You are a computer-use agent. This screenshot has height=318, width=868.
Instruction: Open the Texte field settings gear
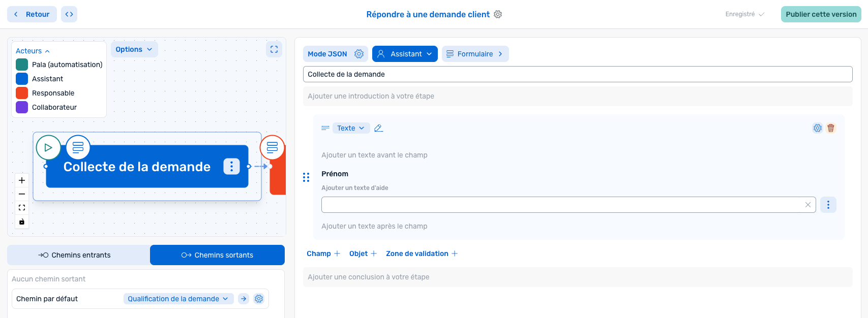click(818, 128)
